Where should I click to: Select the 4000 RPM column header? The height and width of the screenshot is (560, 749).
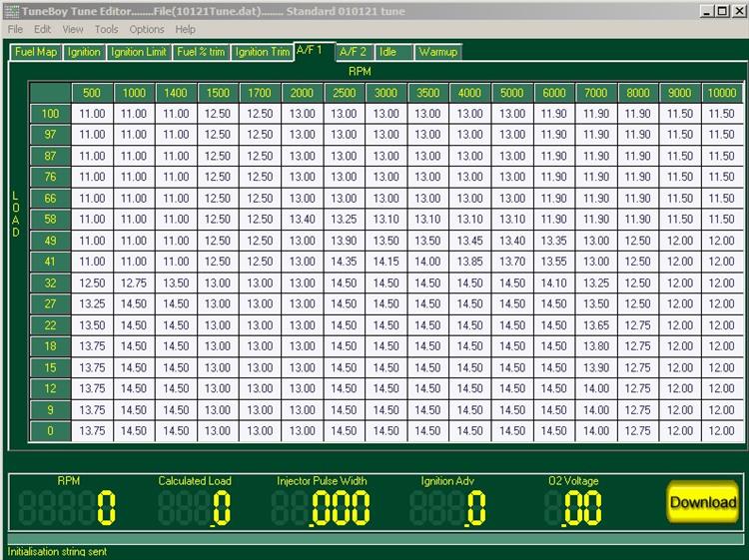469,93
